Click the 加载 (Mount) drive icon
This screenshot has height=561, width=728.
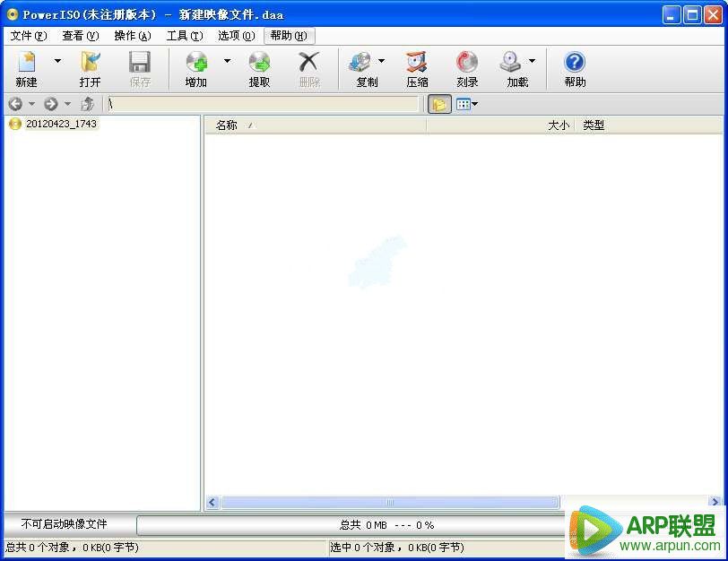[x=510, y=62]
